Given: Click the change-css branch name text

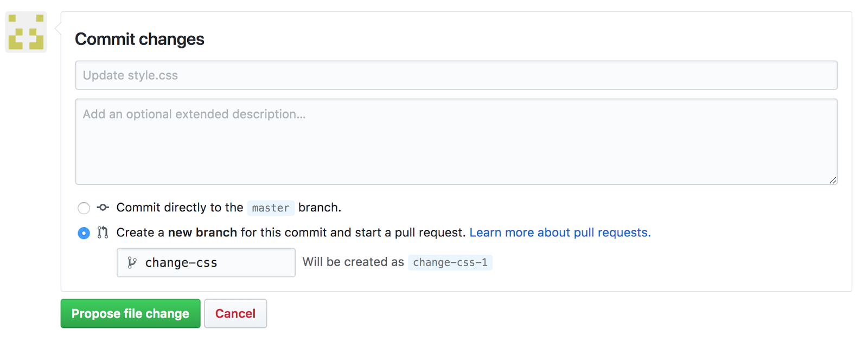Looking at the screenshot, I should pyautogui.click(x=181, y=263).
